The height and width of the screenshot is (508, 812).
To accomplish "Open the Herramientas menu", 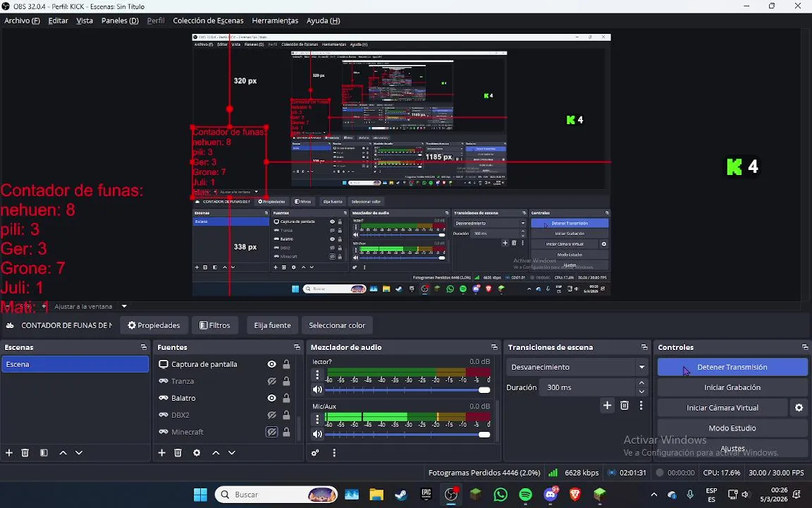I will point(275,20).
